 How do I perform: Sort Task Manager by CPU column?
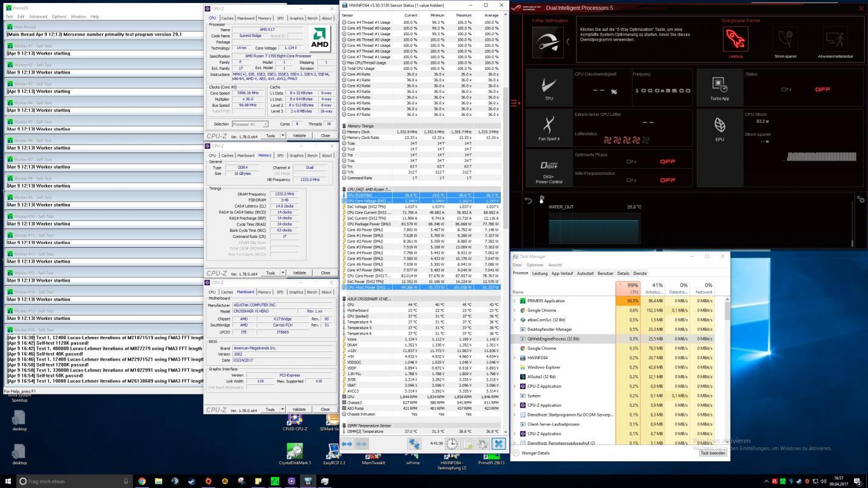tap(628, 288)
